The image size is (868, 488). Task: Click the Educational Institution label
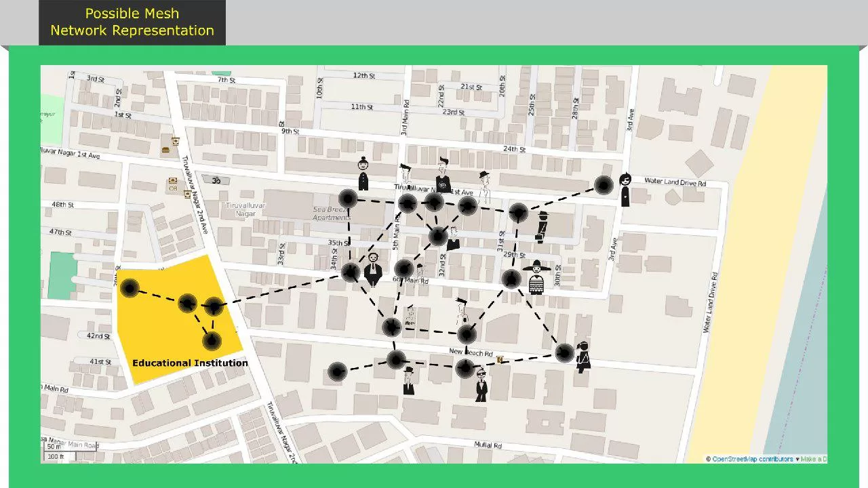pos(190,363)
